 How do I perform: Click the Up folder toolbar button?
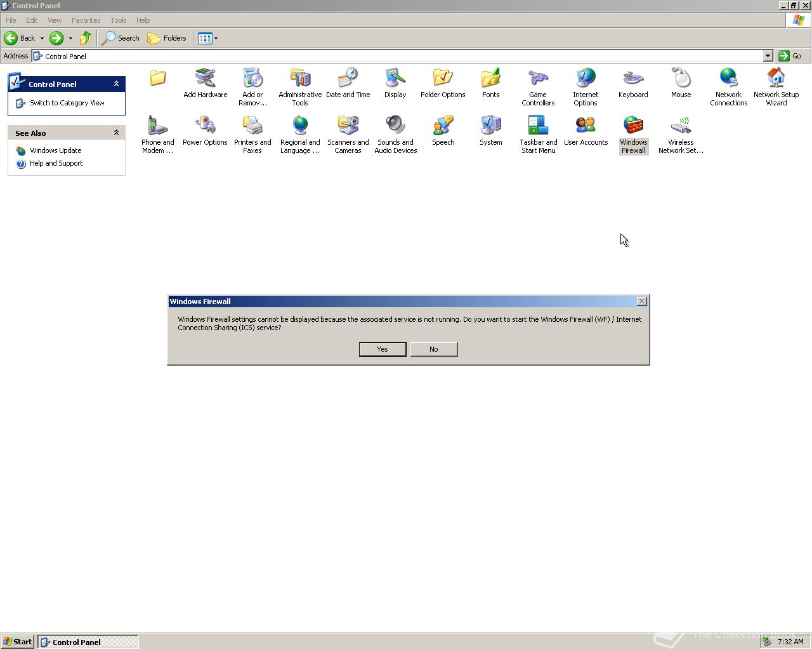point(85,38)
